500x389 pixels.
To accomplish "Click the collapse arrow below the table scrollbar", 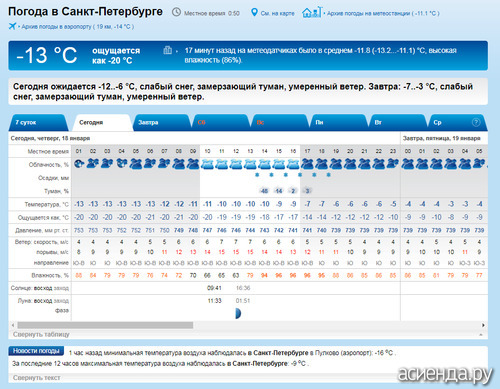I will pyautogui.click(x=481, y=334).
